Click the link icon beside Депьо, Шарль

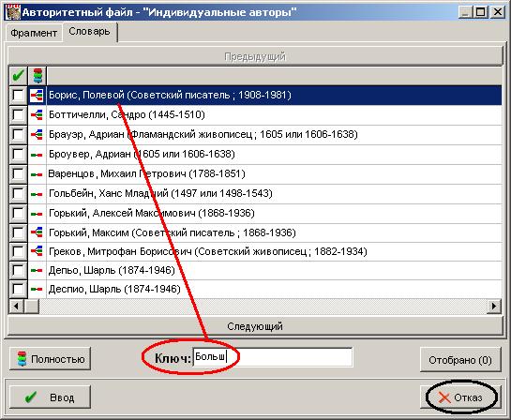click(37, 270)
